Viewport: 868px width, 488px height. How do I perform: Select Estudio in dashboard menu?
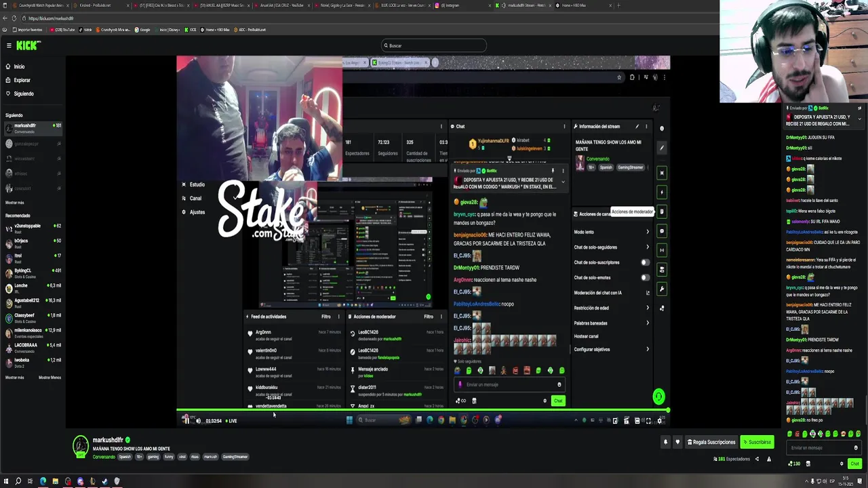[193, 184]
